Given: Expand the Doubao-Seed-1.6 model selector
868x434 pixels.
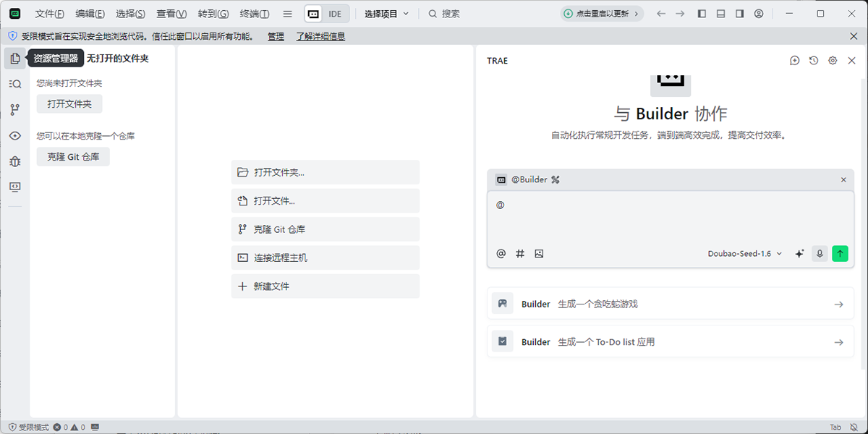Looking at the screenshot, I should [745, 254].
